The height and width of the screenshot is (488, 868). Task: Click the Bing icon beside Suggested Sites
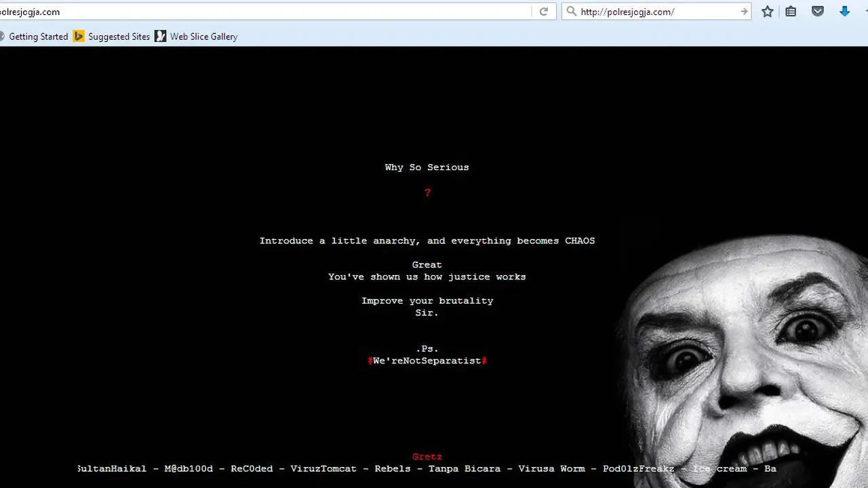[x=79, y=37]
